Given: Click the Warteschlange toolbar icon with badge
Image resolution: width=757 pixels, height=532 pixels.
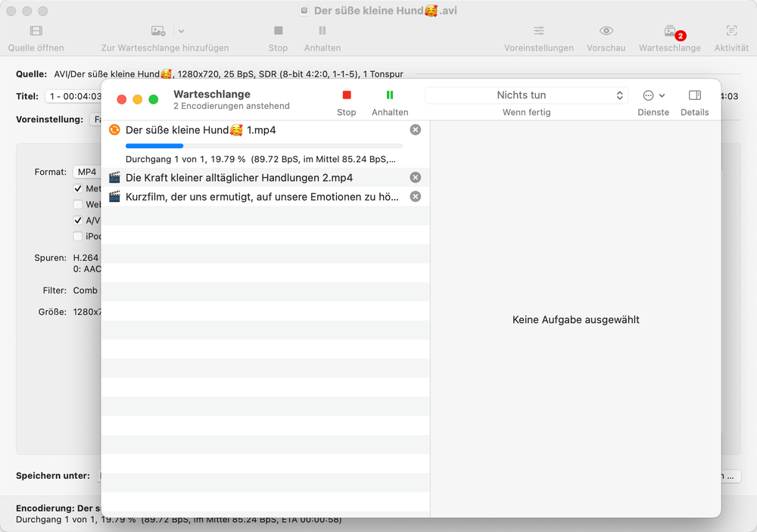Looking at the screenshot, I should pos(670,31).
